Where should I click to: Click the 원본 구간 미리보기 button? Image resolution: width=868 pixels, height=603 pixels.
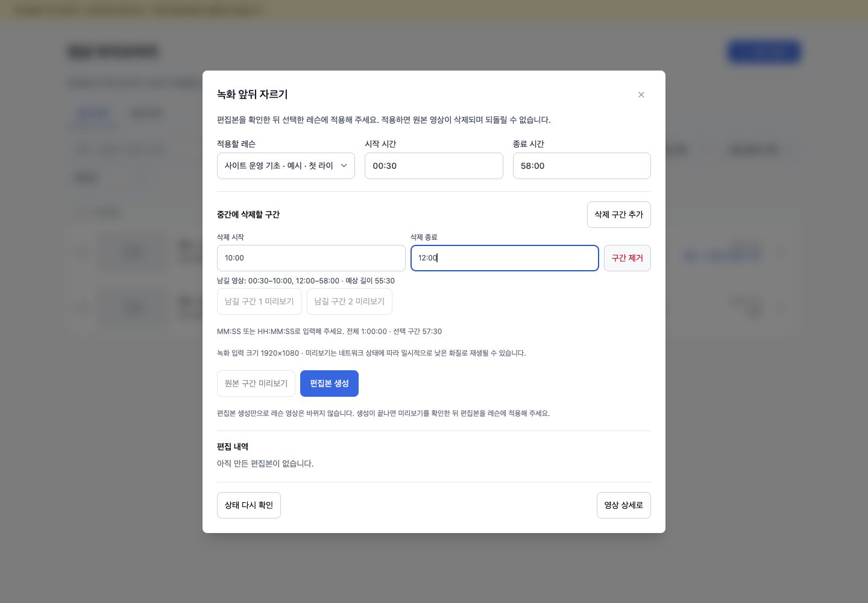pos(256,384)
